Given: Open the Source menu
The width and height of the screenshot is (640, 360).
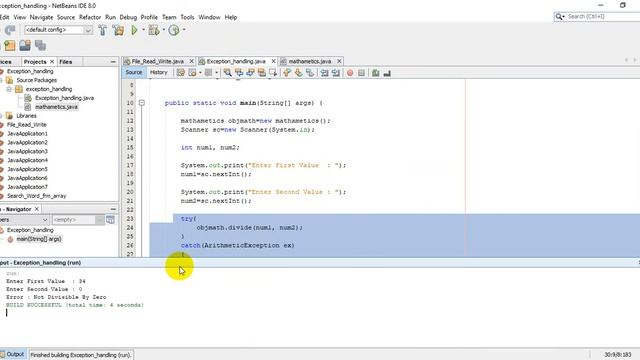Looking at the screenshot, I should 66,17.
